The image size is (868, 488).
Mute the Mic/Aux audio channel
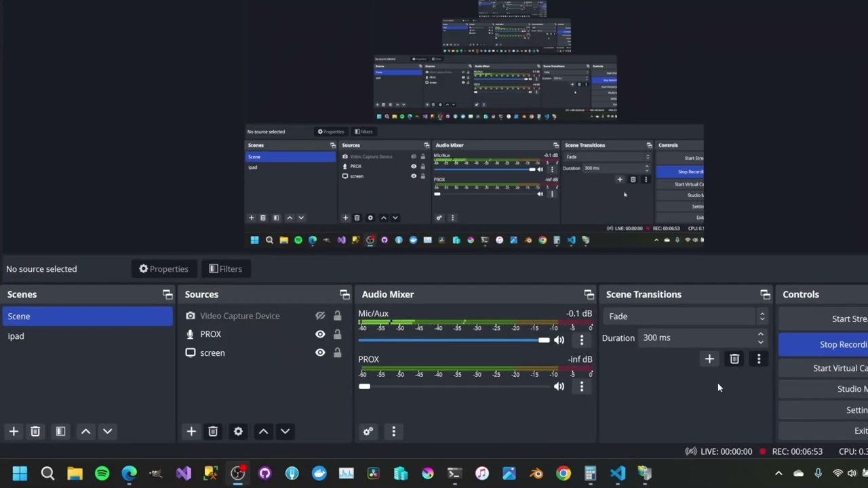coord(559,340)
